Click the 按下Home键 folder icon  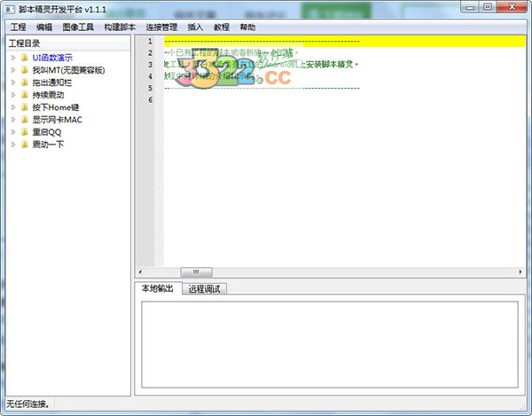[25, 107]
